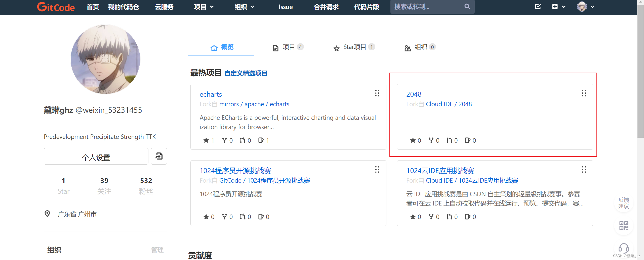Click the issue count icon on echarts card
Viewport: 644px width, 260px height.
(261, 140)
